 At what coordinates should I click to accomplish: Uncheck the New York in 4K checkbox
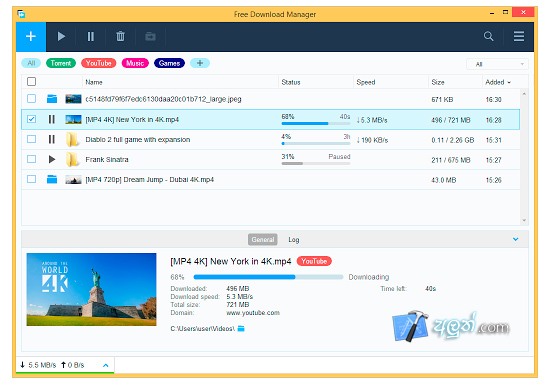pos(31,119)
